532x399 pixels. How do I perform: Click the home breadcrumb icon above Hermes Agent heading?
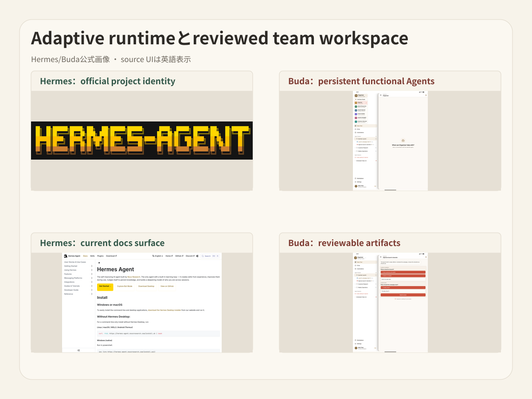(x=99, y=262)
